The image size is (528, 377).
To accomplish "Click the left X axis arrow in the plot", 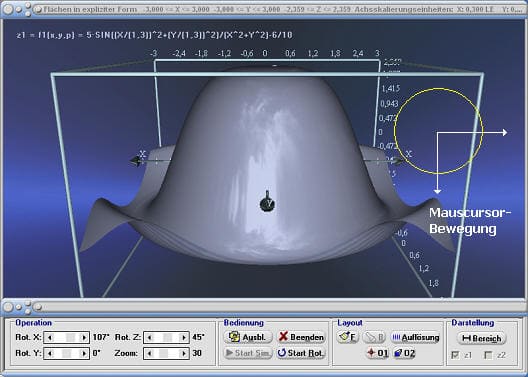I will tap(136, 161).
